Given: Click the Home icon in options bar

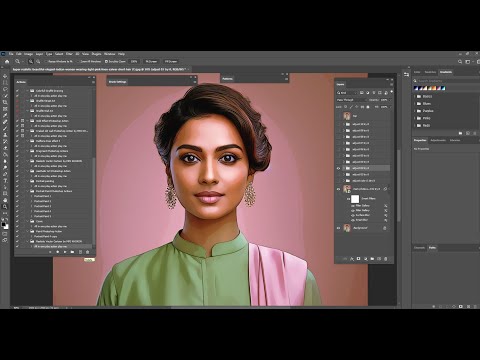Looking at the screenshot, I should click(7, 61).
